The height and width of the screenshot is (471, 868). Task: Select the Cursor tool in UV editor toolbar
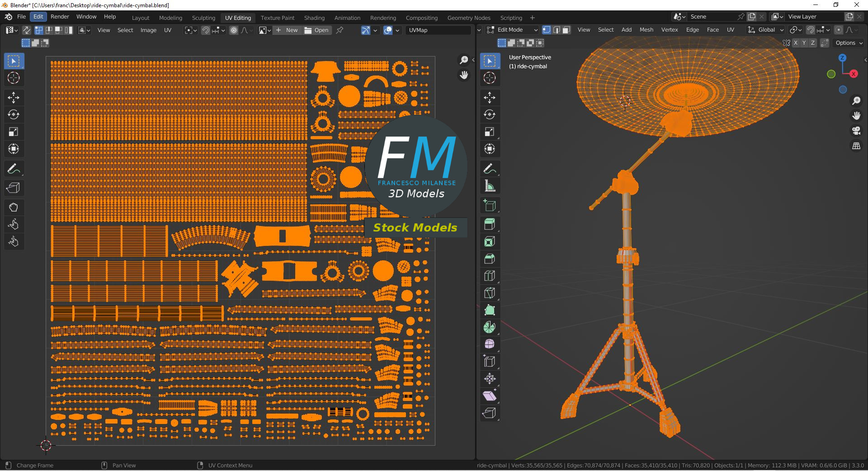point(14,78)
